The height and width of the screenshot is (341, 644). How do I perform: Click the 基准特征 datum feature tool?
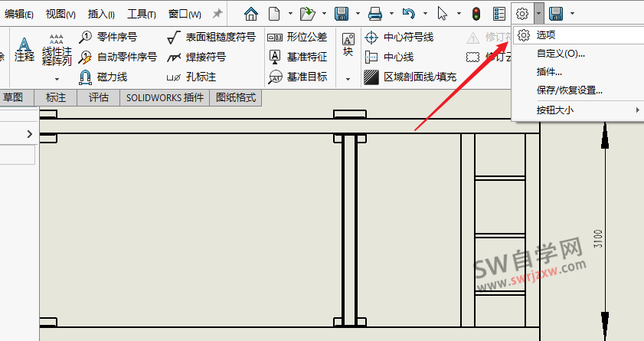[298, 57]
